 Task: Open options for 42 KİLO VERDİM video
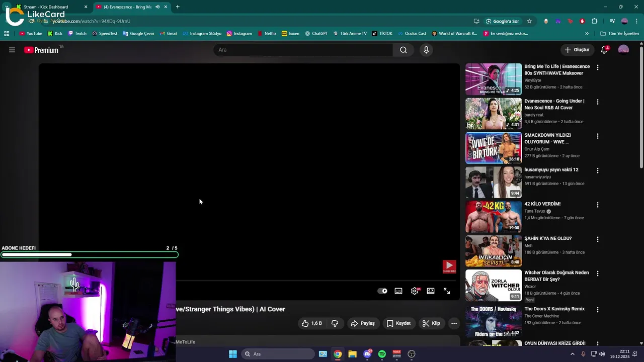click(598, 205)
